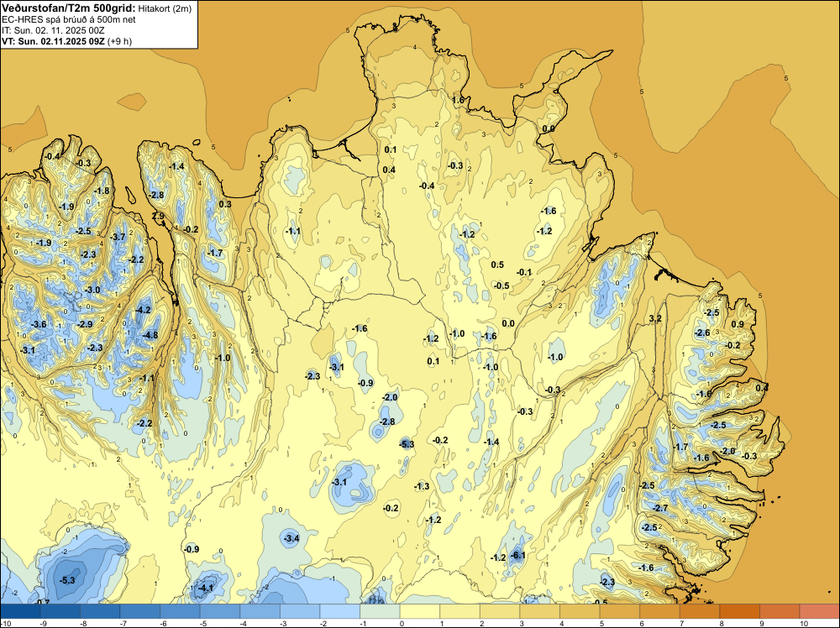
Task: Click the '(+9 h)' forecast offset text
Action: 119,41
